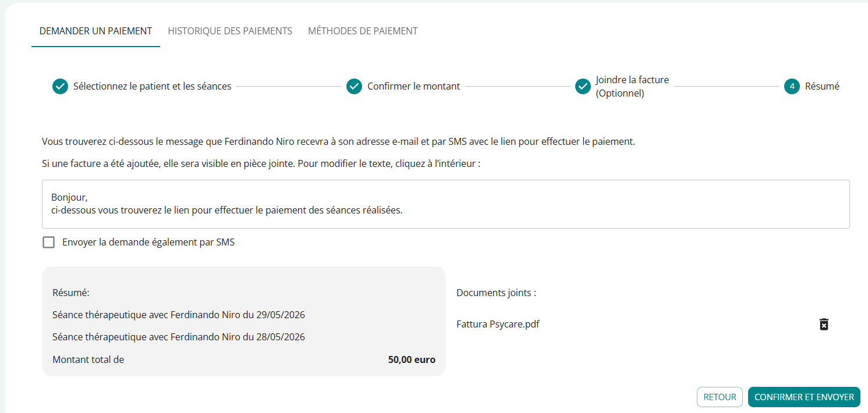
Task: Click the session line dated 28/05/2026
Action: coord(179,337)
